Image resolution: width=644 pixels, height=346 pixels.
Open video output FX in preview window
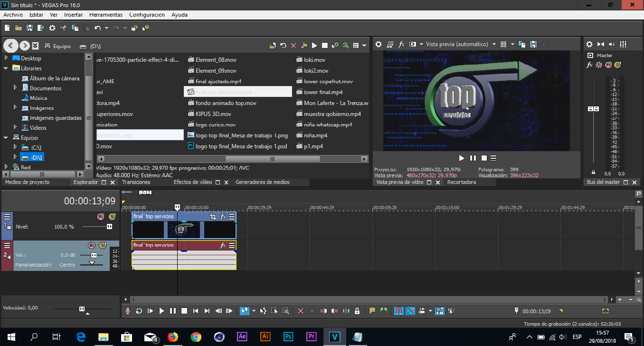[401, 44]
